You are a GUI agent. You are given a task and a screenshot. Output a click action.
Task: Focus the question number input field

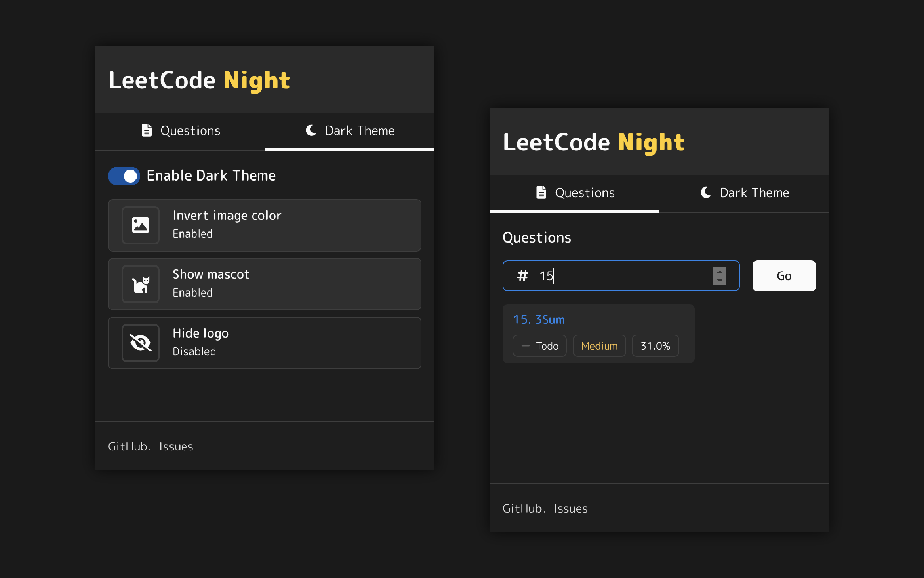621,275
